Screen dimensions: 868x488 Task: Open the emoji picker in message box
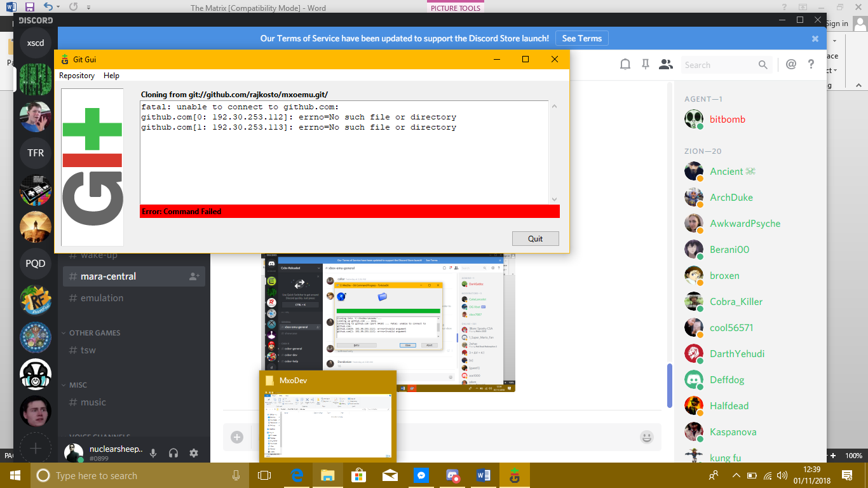tap(647, 437)
